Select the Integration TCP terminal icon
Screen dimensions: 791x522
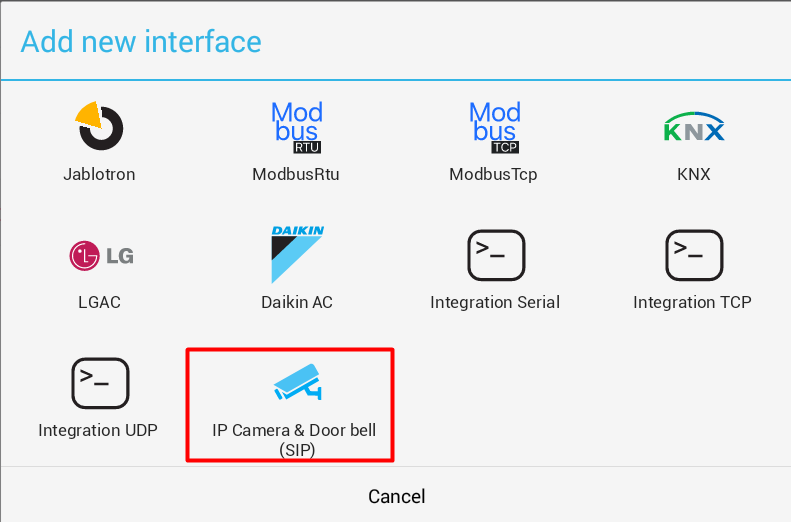(x=693, y=255)
